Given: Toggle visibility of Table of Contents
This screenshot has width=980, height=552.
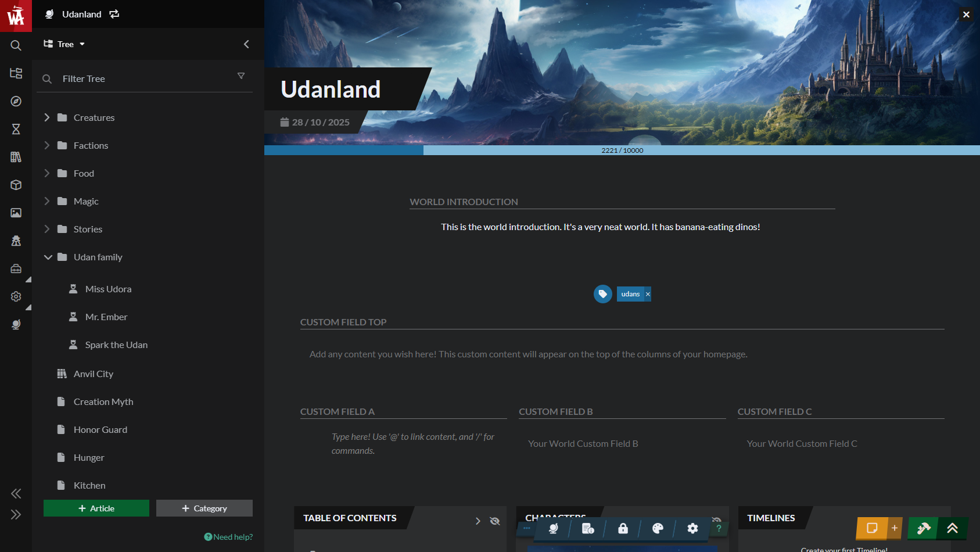Looking at the screenshot, I should tap(495, 521).
